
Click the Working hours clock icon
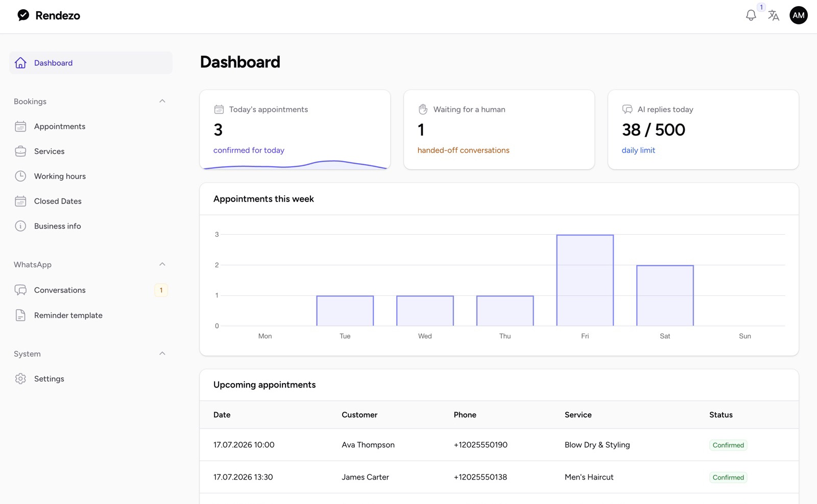20,176
